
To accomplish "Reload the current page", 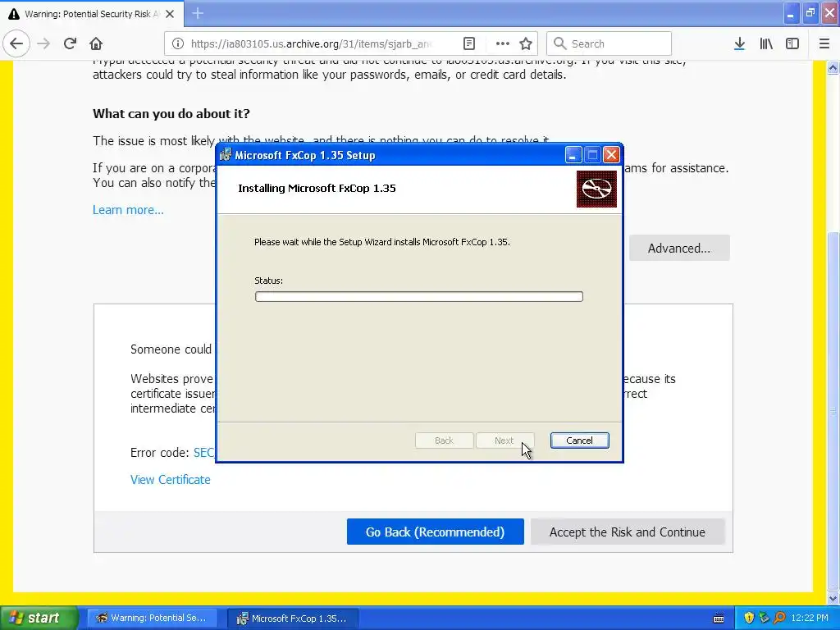I will point(70,43).
